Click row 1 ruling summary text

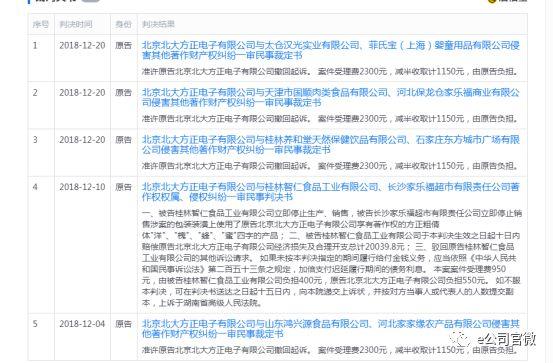pos(330,71)
